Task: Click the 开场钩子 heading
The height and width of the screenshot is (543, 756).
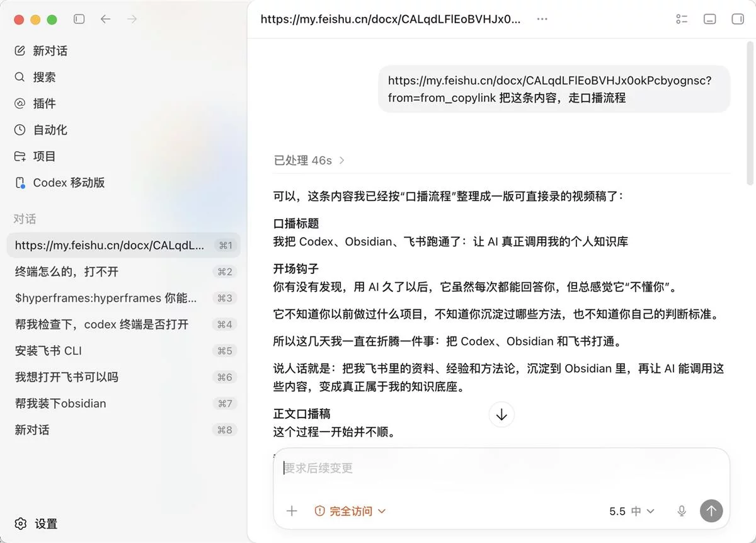Action: (x=296, y=269)
